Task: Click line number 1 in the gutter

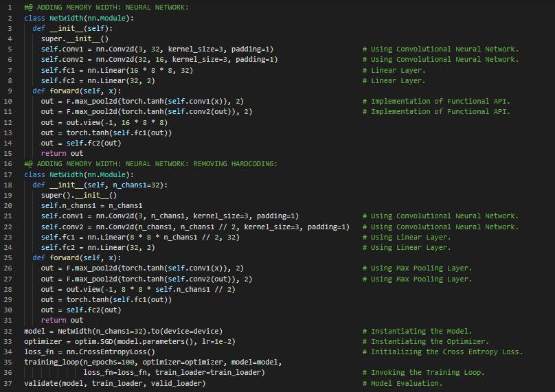Action: pos(10,7)
